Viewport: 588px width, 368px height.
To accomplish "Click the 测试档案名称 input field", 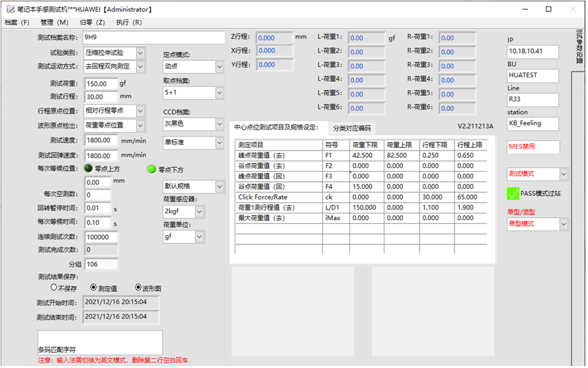I will point(153,38).
